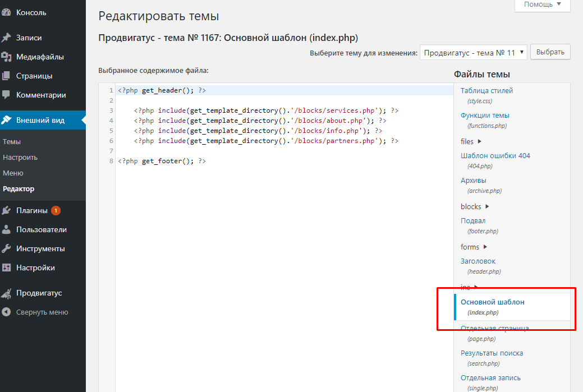Click the Медиафайлы media icon

7,57
